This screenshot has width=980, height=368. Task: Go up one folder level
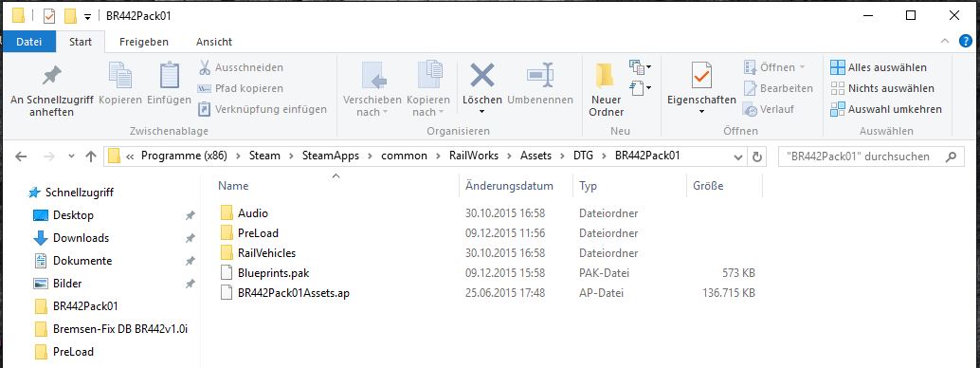pos(91,156)
